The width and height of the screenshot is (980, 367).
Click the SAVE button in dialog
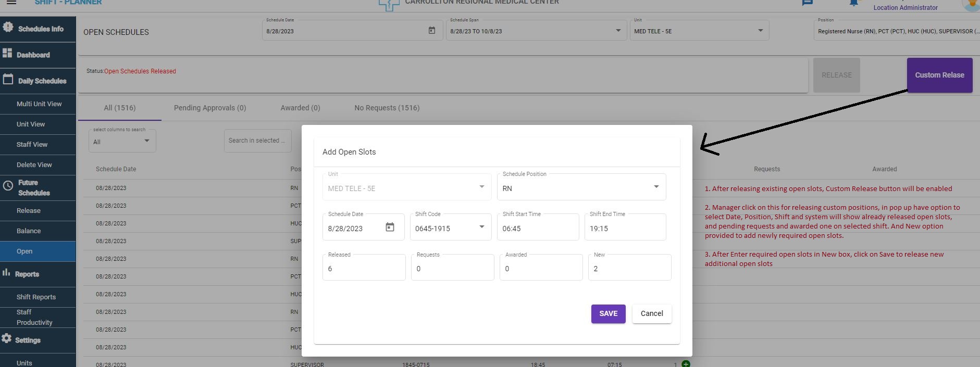[x=608, y=313]
